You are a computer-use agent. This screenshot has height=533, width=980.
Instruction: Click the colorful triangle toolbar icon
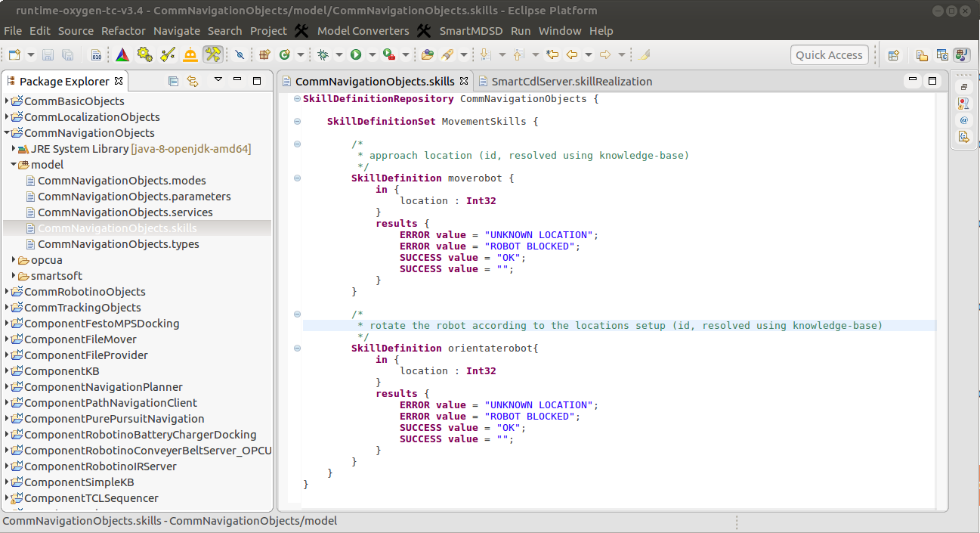point(122,54)
